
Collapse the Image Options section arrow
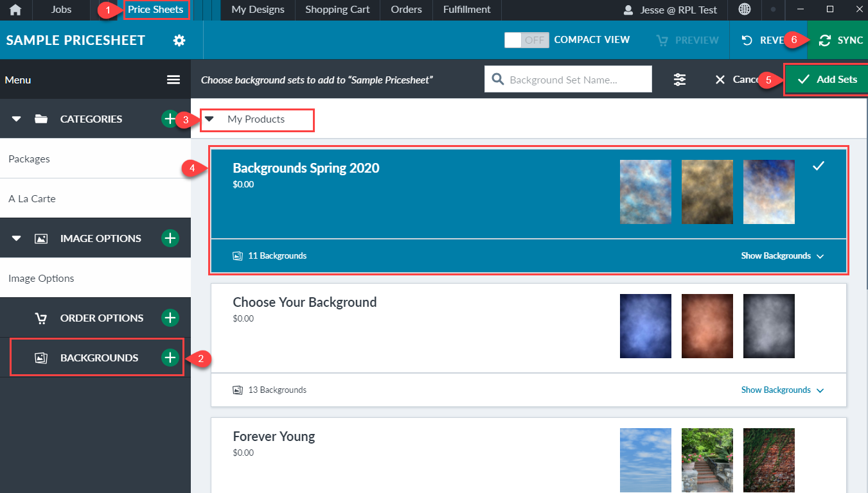tap(17, 238)
